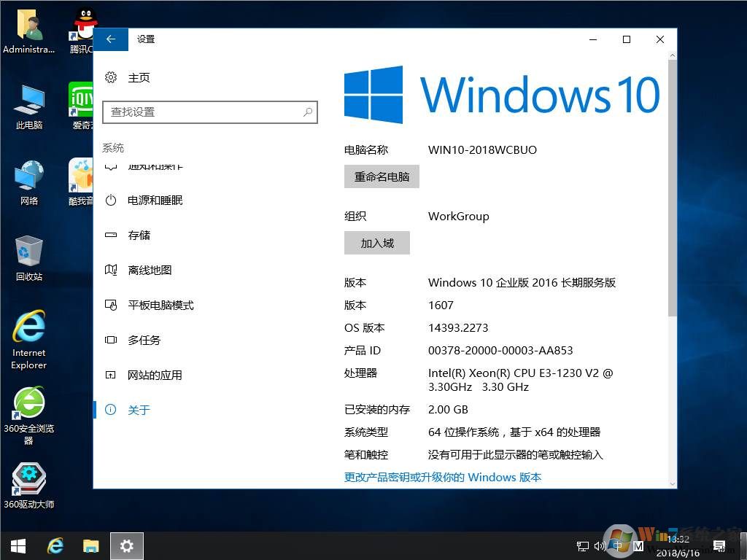Launch 360驱动大师 desktop shortcut
This screenshot has width=747, height=560.
(29, 486)
